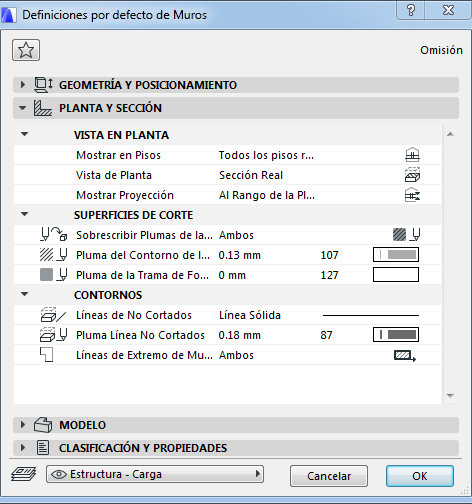Viewport: 472px width, 504px height.
Task: Click the pen number 107 field
Action: pyautogui.click(x=329, y=255)
